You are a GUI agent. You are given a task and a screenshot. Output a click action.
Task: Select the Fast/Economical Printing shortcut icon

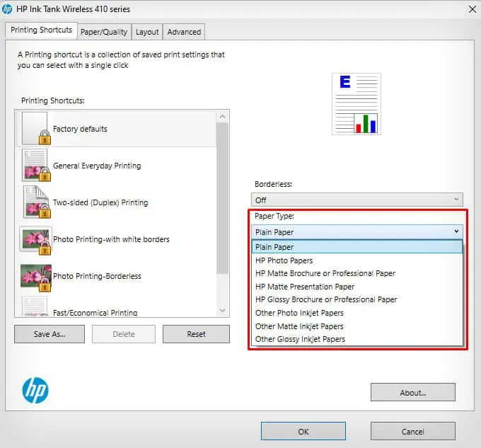pyautogui.click(x=35, y=306)
